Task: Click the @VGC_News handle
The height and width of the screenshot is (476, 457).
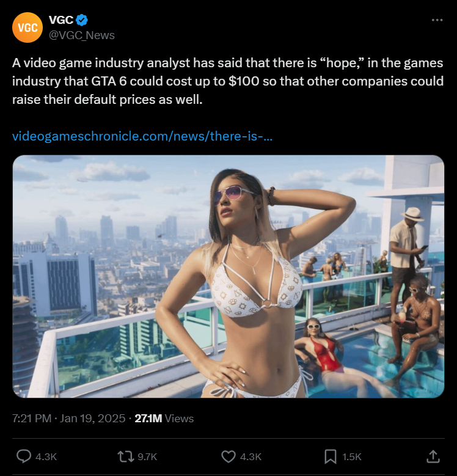Action: [82, 35]
